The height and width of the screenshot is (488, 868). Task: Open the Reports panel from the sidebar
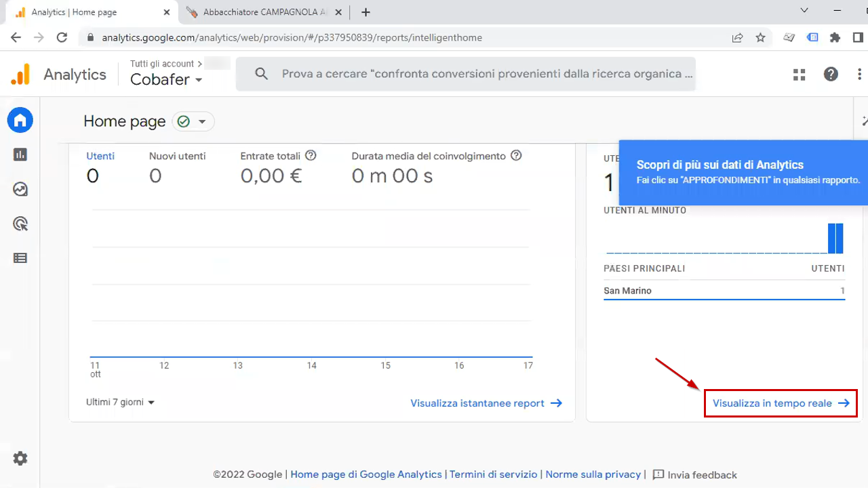20,155
